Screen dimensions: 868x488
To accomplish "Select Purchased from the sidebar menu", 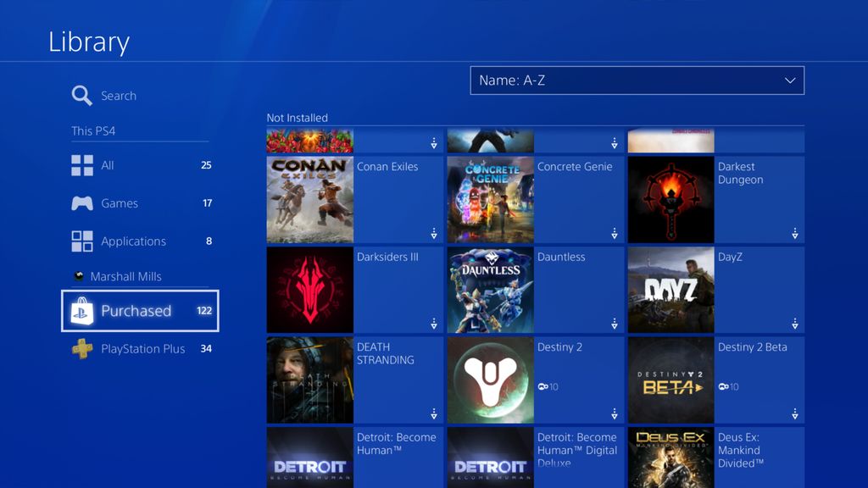I will 138,311.
